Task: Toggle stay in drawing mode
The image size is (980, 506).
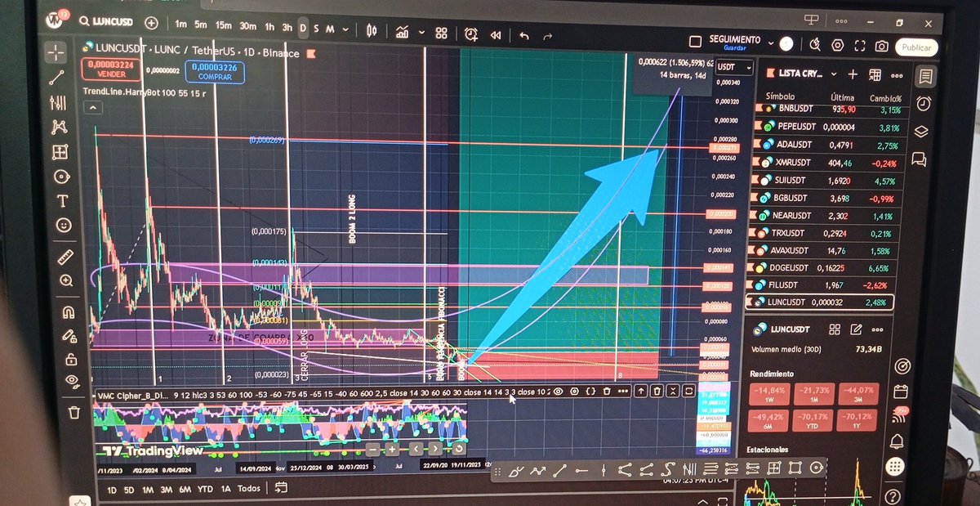Action: 70,335
